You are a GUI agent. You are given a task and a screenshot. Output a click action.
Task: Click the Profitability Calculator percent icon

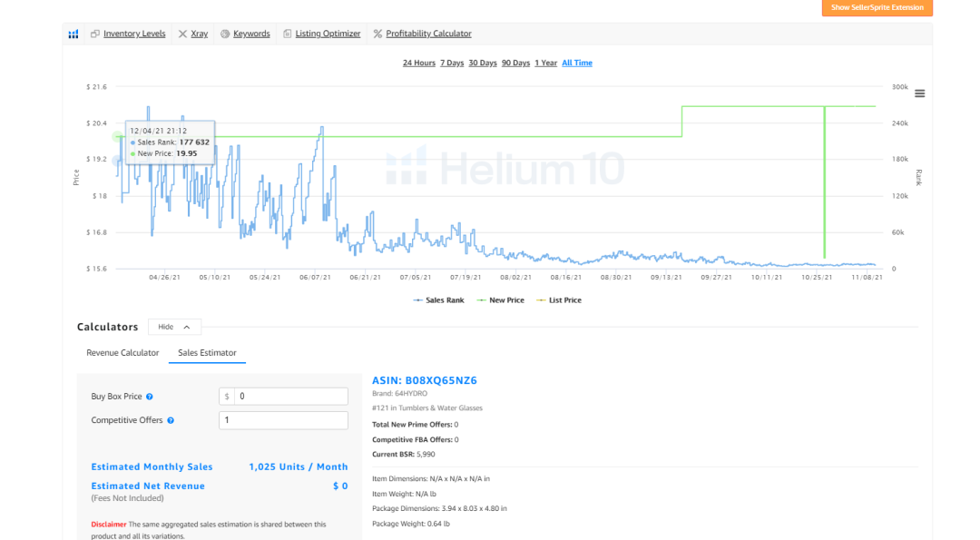click(x=377, y=34)
